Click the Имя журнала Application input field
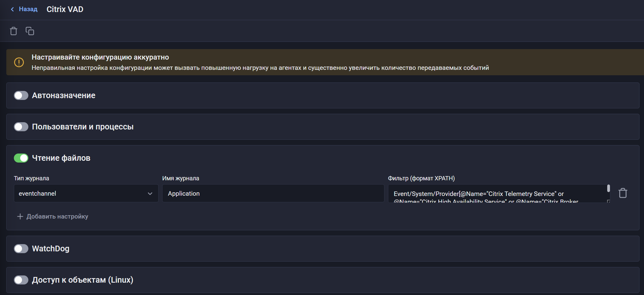The width and height of the screenshot is (644, 295). (273, 193)
